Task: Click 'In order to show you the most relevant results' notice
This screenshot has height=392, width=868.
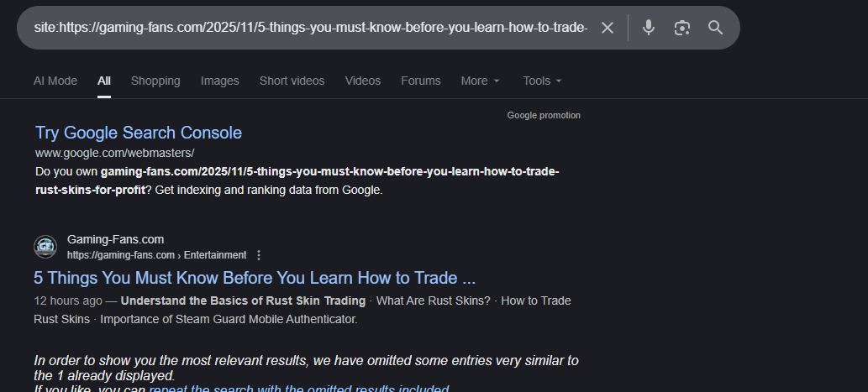Action: pos(306,368)
